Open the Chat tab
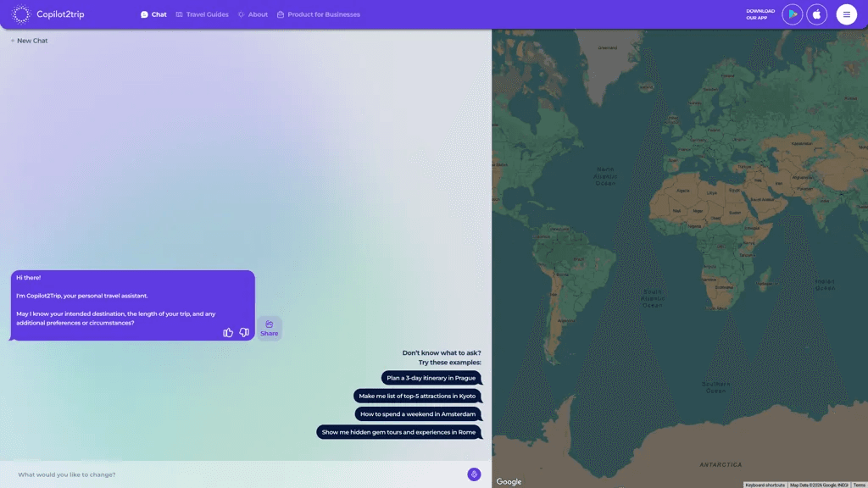 coord(153,14)
